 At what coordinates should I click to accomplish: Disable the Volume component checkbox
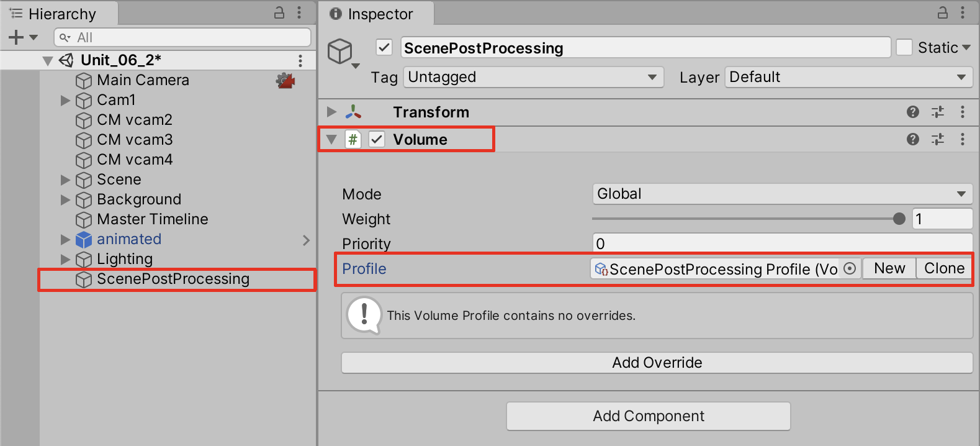click(x=377, y=139)
